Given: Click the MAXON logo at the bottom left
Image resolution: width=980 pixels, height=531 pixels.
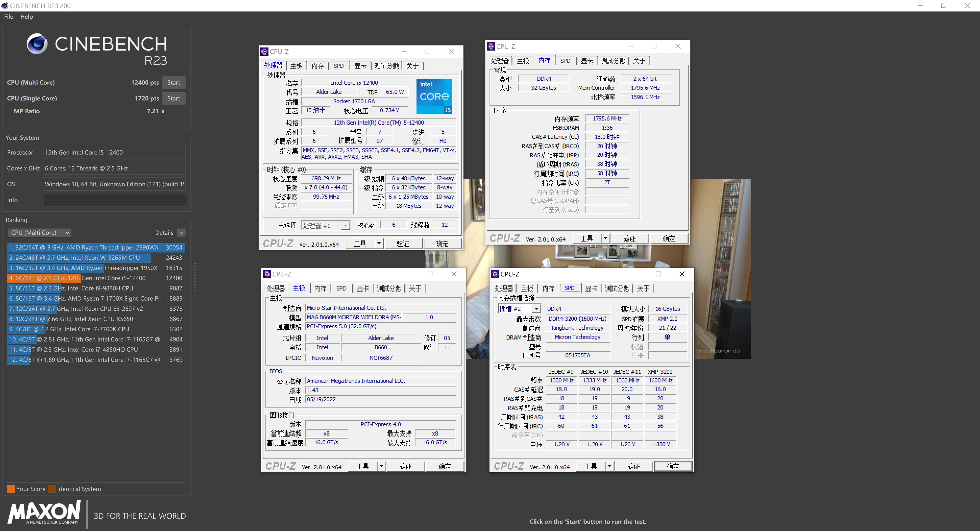Looking at the screenshot, I should tap(44, 513).
